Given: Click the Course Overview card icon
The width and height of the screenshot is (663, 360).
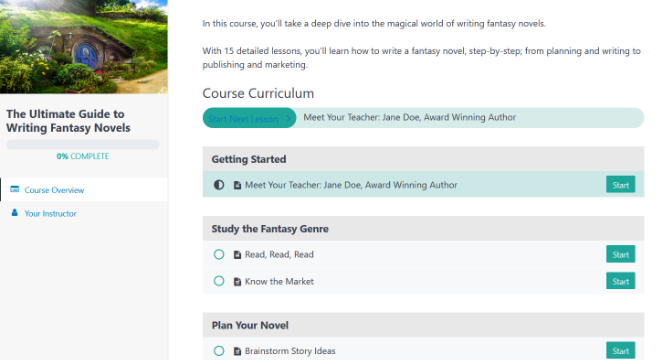Looking at the screenshot, I should 14,189.
